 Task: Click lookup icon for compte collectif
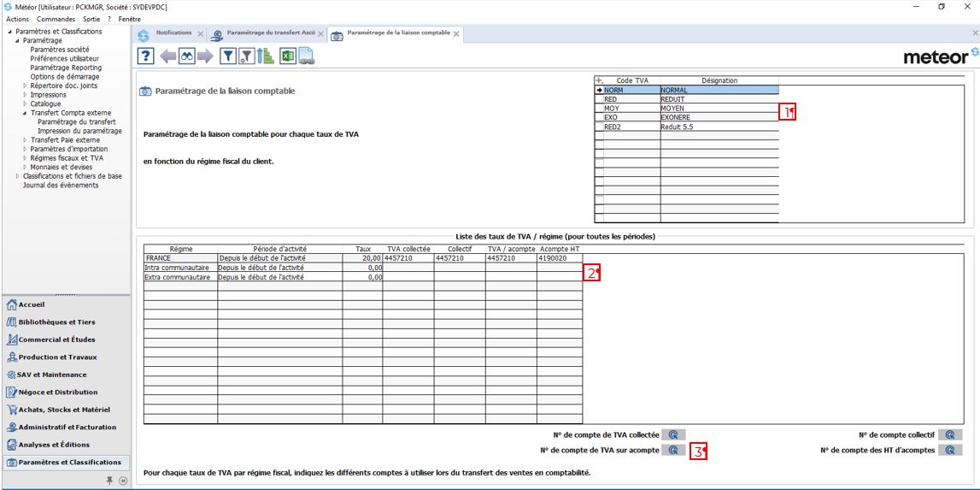click(x=950, y=435)
